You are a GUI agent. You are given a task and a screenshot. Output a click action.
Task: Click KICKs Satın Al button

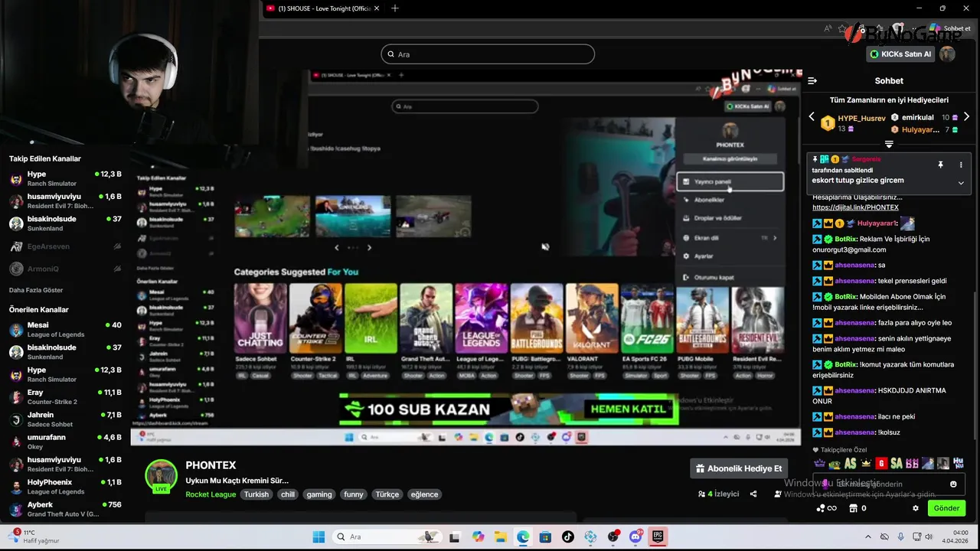[901, 54]
